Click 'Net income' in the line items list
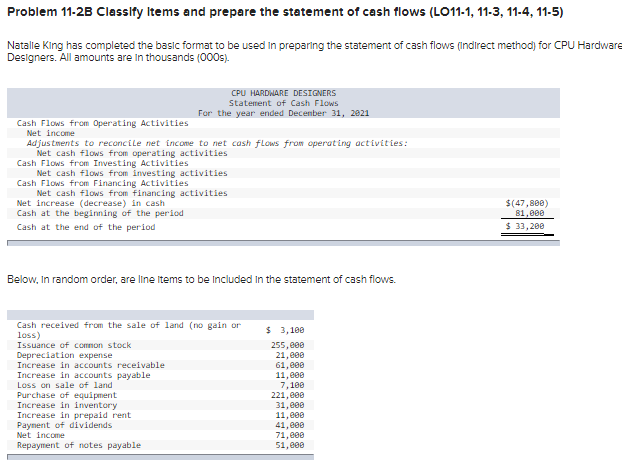 click(40, 435)
